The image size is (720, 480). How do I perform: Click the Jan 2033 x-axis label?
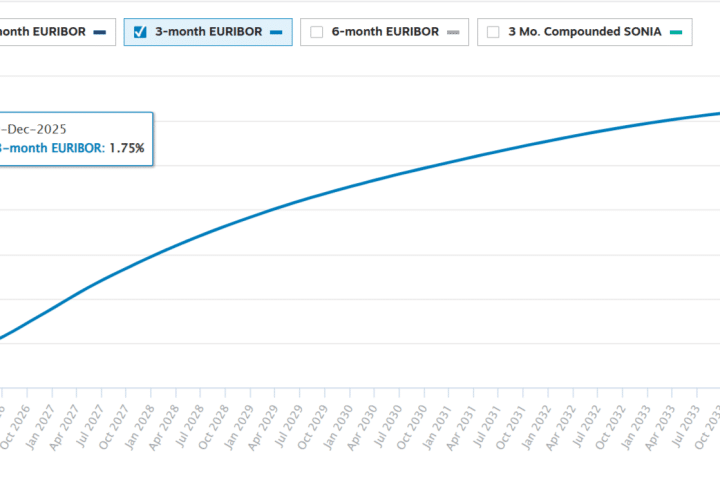click(x=636, y=428)
